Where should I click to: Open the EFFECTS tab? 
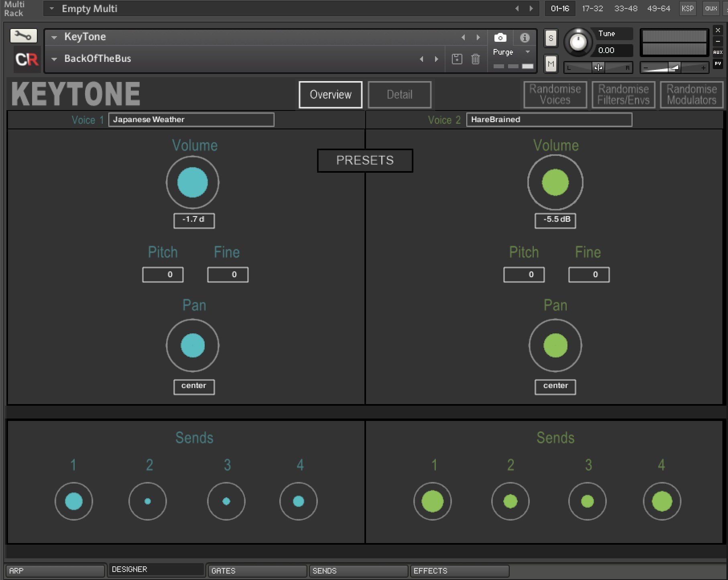[x=460, y=571]
